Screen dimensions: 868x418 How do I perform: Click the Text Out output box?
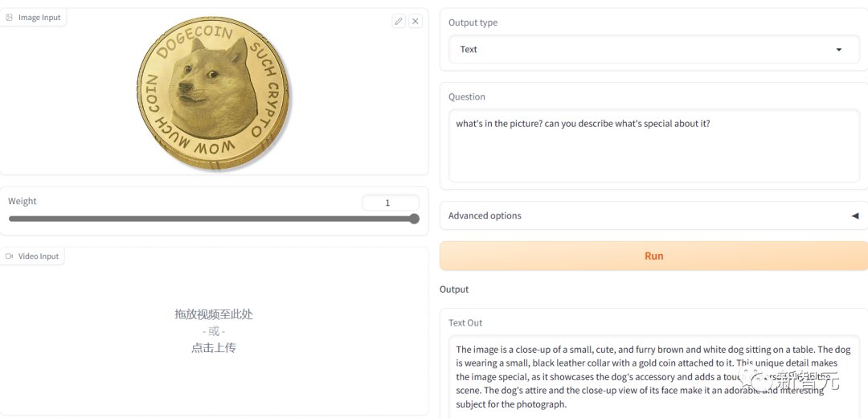pyautogui.click(x=653, y=376)
